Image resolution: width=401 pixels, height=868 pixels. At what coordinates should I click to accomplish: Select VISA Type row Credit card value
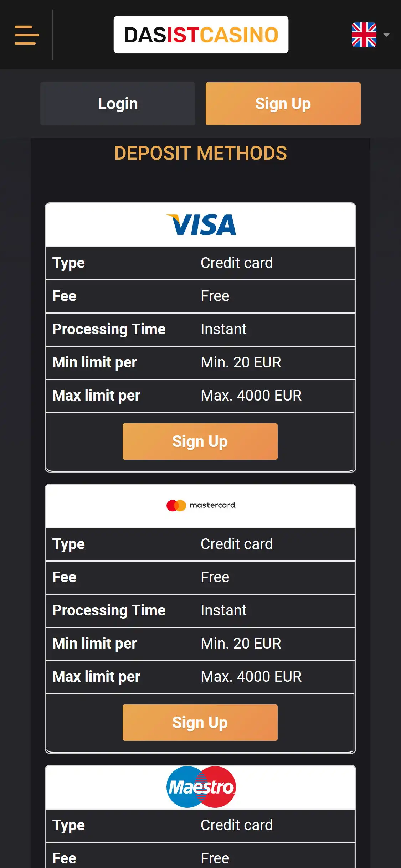(237, 263)
